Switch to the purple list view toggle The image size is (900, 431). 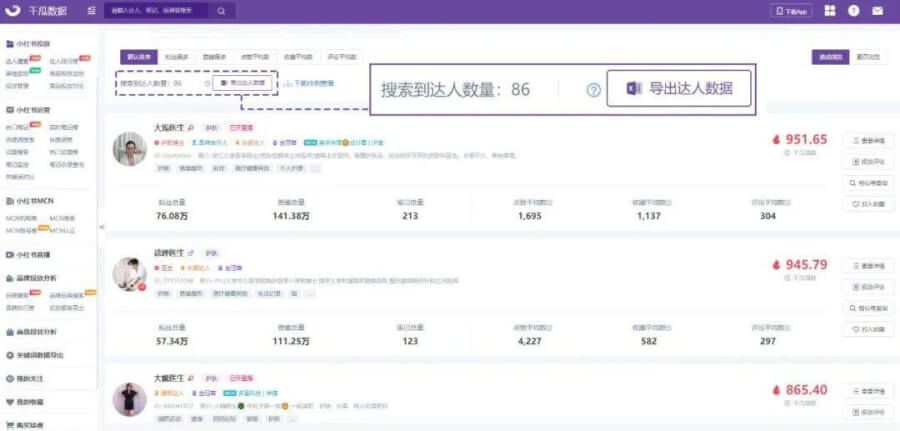point(829,58)
